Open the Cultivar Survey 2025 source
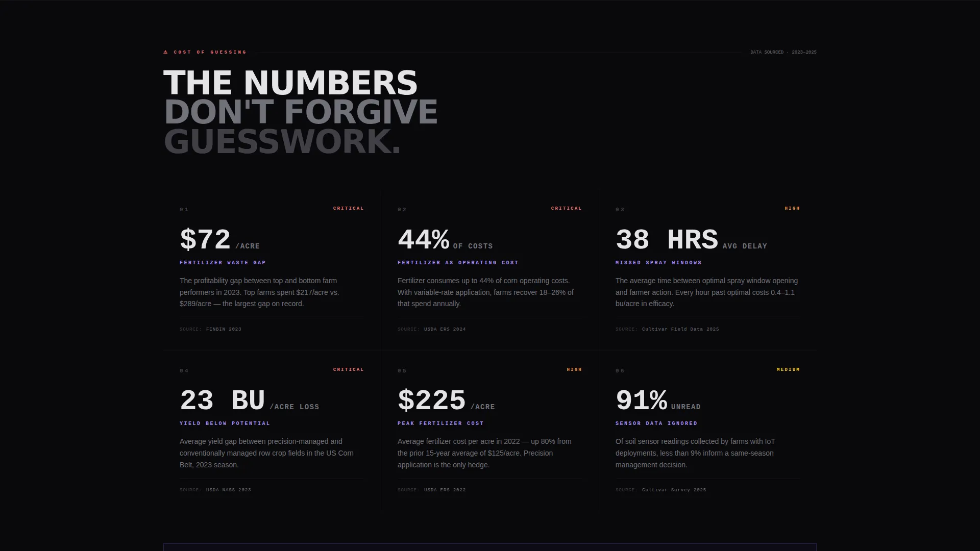The height and width of the screenshot is (551, 980). [x=674, y=490]
